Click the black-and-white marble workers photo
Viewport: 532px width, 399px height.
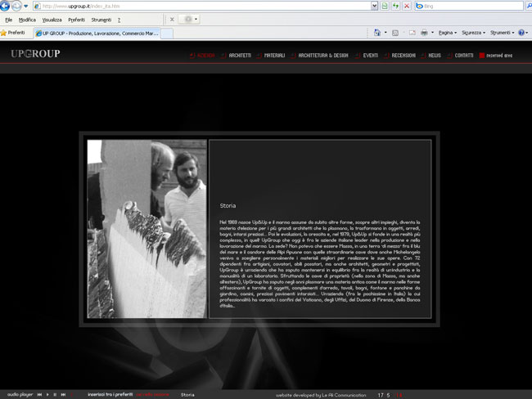147,229
